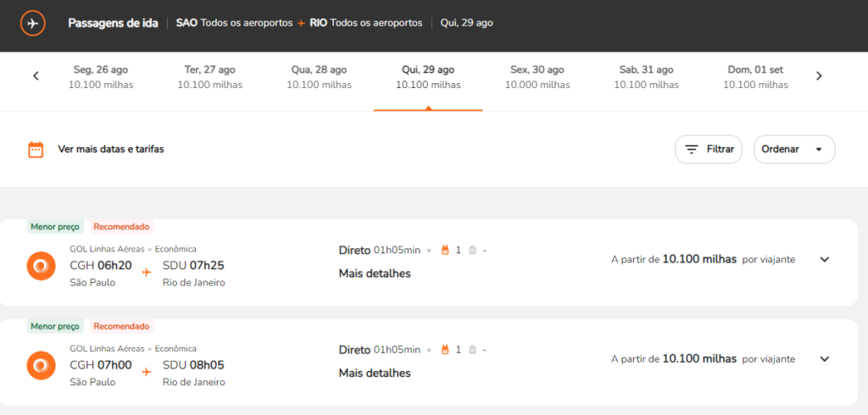Click SDU 08h05 arrival time

pyautogui.click(x=193, y=365)
